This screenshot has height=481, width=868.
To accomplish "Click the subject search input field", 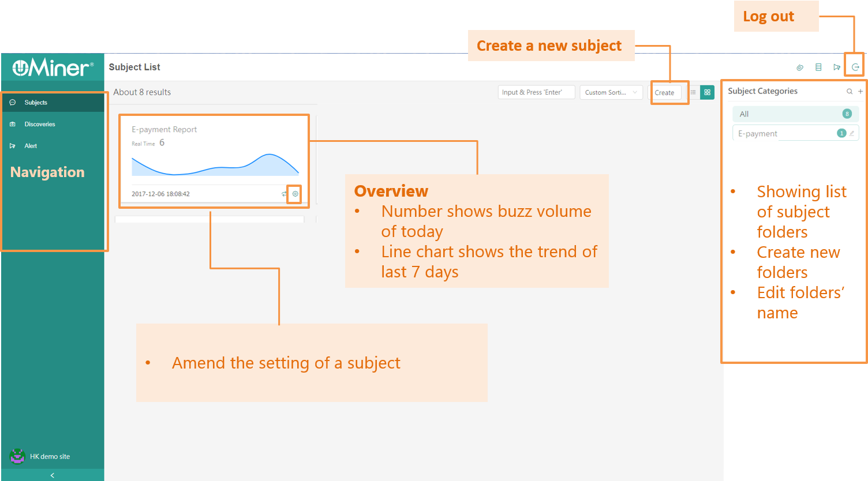I will coord(536,92).
